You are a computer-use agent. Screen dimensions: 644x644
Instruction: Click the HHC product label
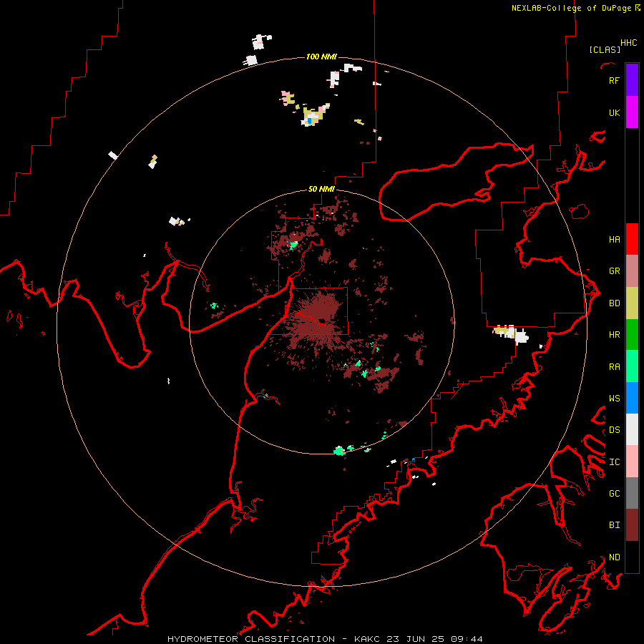pos(629,43)
